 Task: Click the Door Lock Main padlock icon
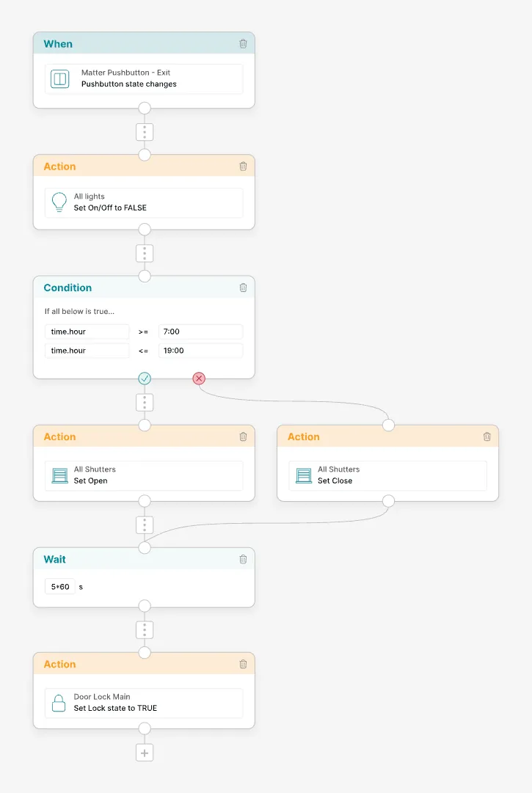click(x=59, y=703)
